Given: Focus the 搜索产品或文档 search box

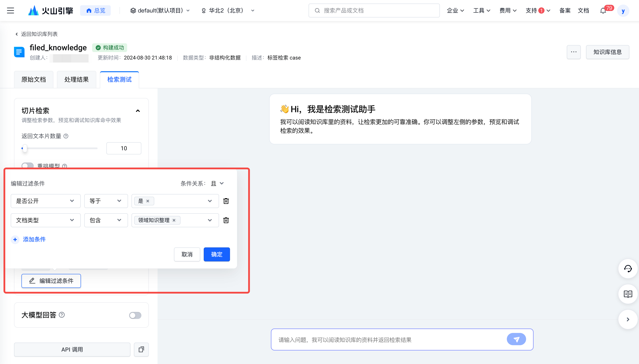Looking at the screenshot, I should 374,10.
